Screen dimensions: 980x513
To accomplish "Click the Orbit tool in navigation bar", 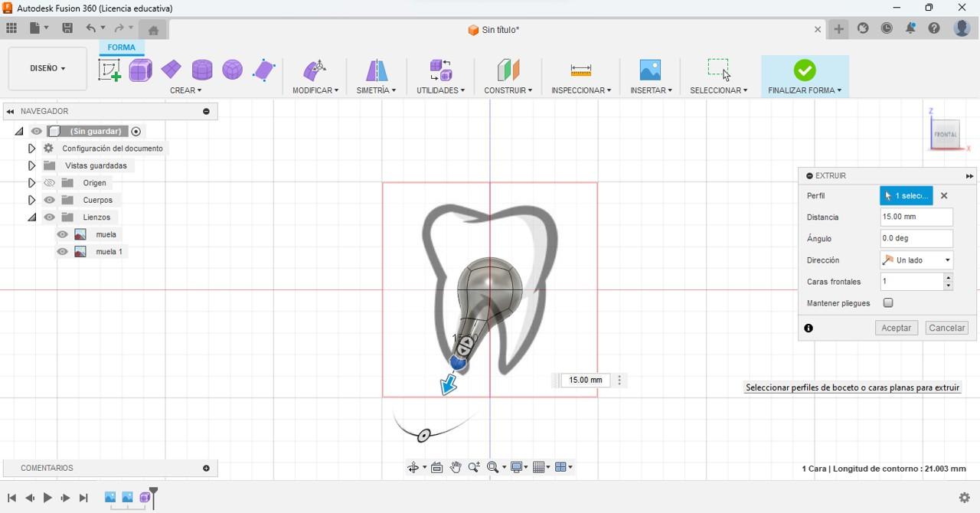I will pos(413,467).
